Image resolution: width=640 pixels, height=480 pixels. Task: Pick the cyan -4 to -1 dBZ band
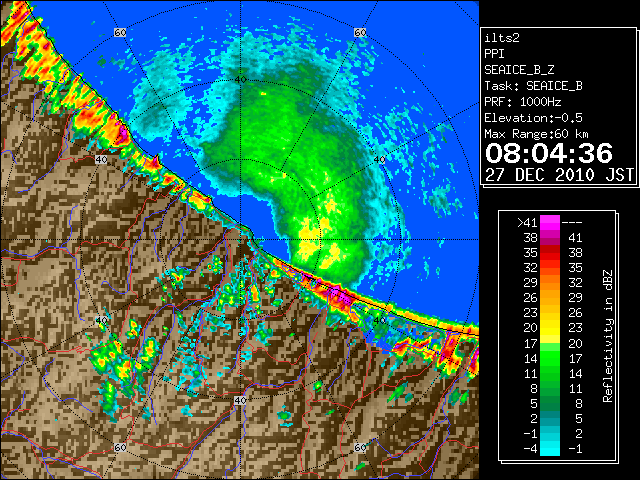coord(550,449)
